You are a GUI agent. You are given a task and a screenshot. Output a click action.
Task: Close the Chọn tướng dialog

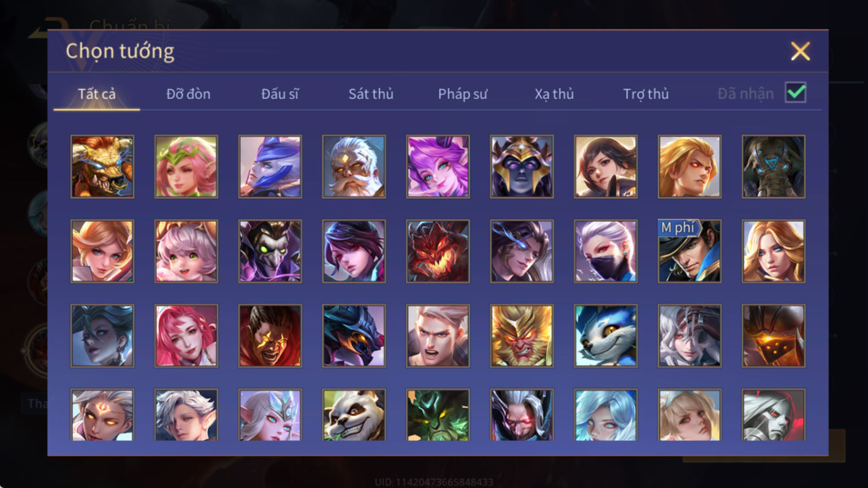pos(800,51)
